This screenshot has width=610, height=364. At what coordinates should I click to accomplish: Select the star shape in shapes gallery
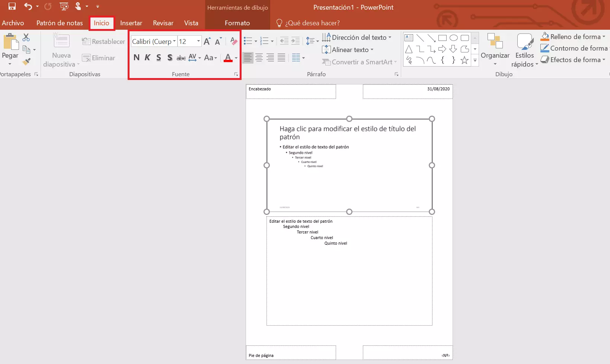click(464, 60)
